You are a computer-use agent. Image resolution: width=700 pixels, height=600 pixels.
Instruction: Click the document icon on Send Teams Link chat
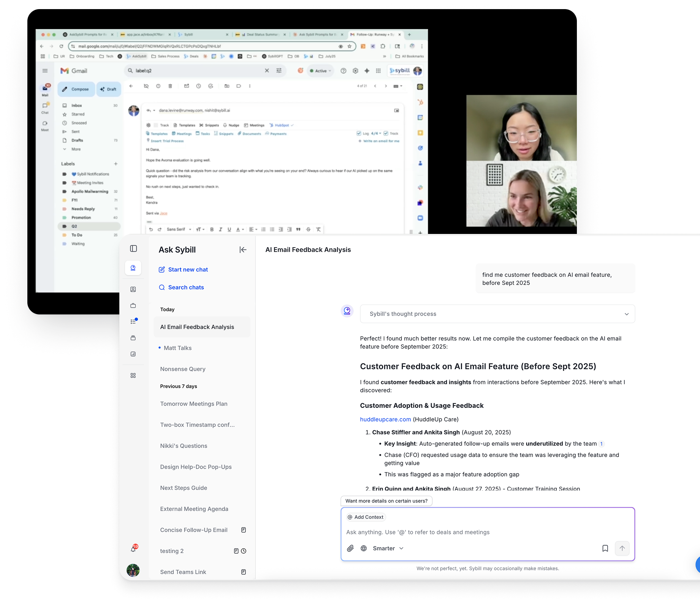tap(244, 572)
